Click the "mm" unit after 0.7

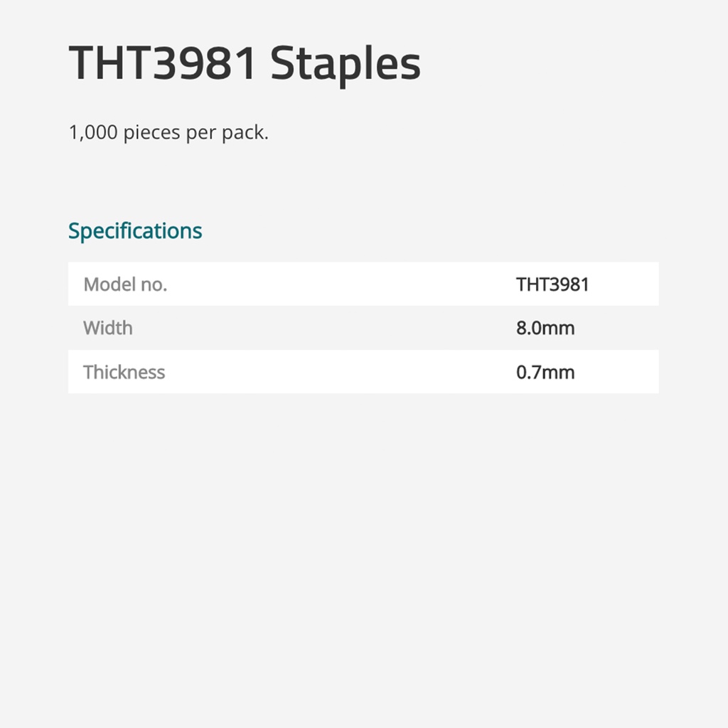pos(560,372)
